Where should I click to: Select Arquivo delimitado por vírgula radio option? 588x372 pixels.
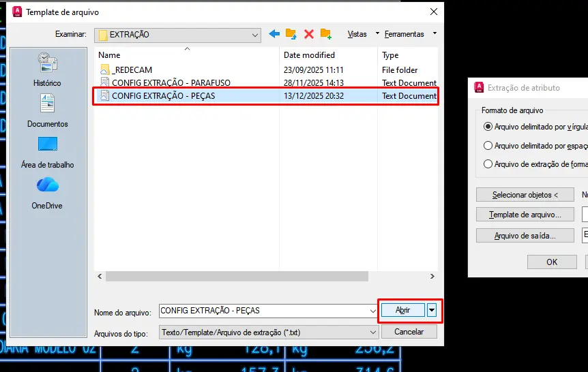point(488,127)
